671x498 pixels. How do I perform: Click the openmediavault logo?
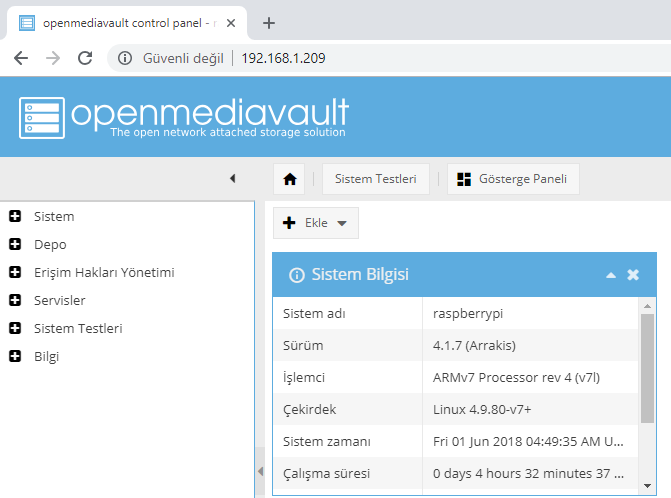[184, 117]
